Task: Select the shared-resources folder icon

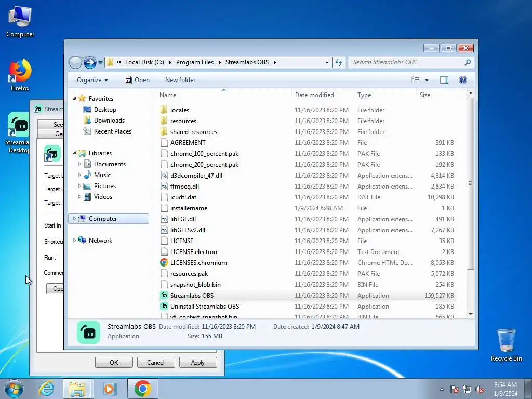Action: tap(164, 131)
